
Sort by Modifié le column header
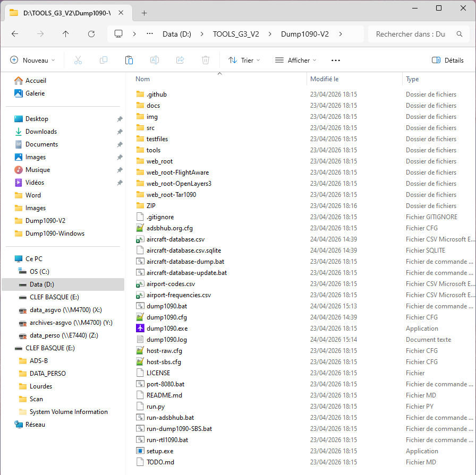pos(324,79)
